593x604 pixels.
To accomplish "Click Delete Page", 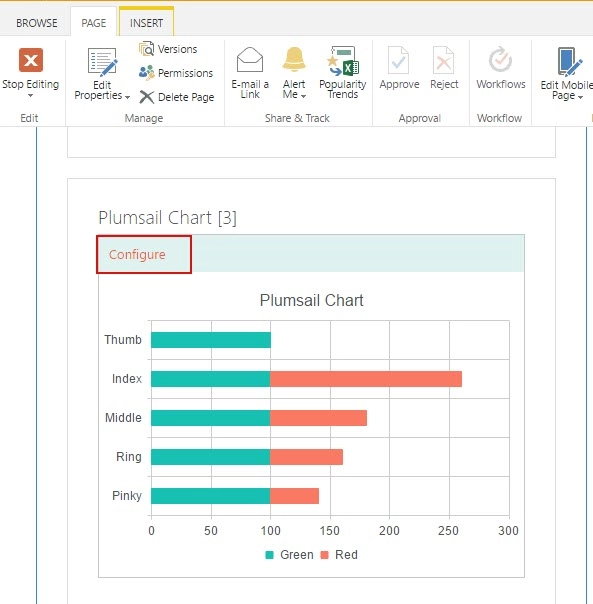I will coord(176,97).
